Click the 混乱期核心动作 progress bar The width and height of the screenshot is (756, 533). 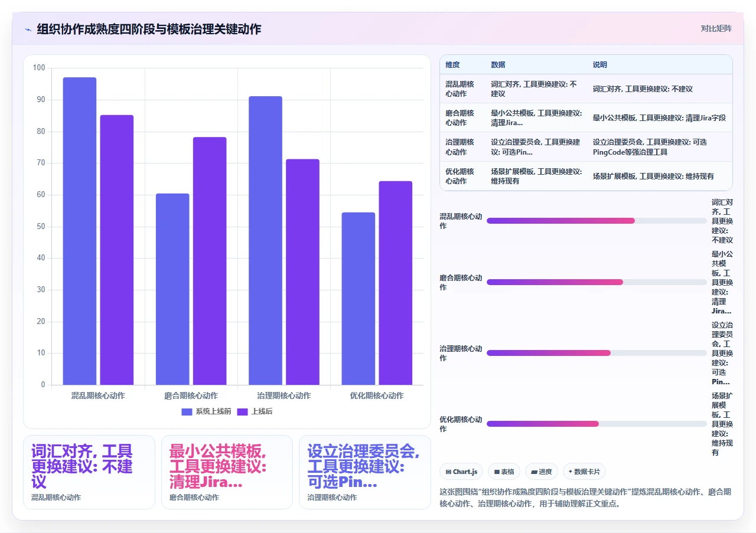click(597, 221)
